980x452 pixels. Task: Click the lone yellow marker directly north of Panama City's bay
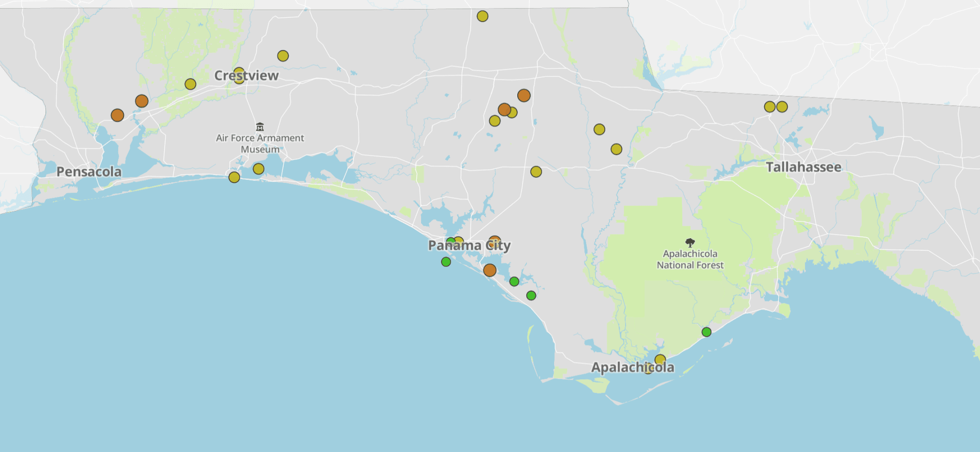pyautogui.click(x=536, y=172)
